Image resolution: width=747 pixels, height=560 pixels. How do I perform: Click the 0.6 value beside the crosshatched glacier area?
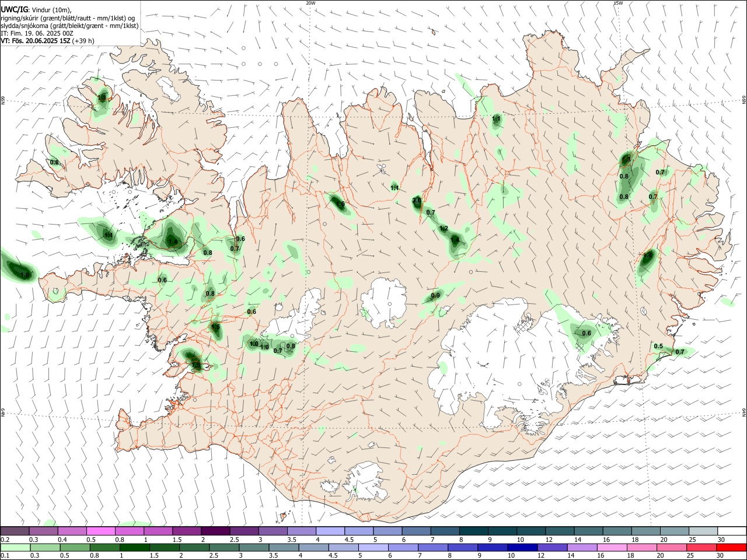click(587, 333)
